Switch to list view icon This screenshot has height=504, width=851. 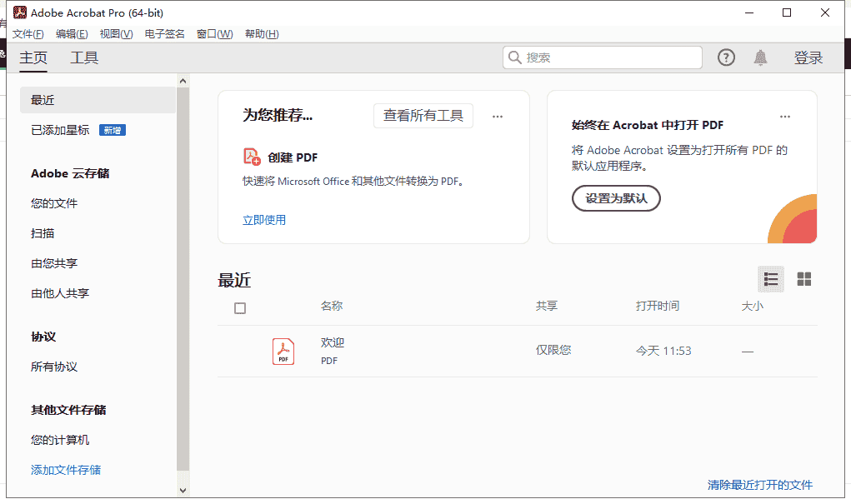point(771,279)
